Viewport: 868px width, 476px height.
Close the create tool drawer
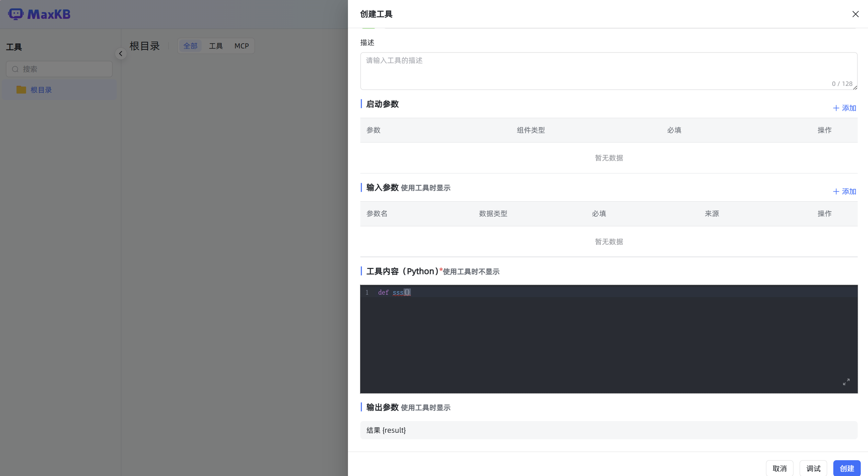coord(855,14)
